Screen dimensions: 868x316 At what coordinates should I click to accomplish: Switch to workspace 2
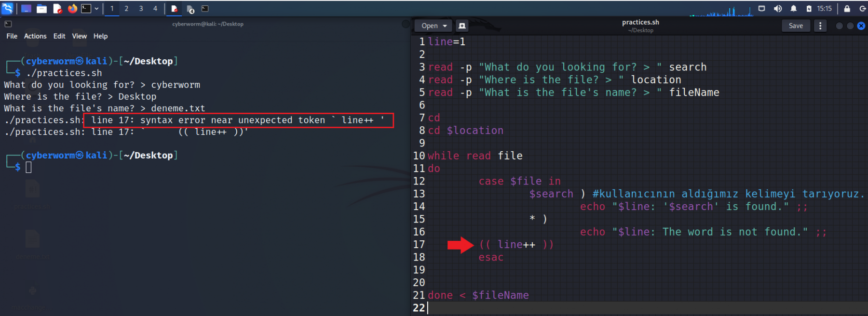point(126,9)
